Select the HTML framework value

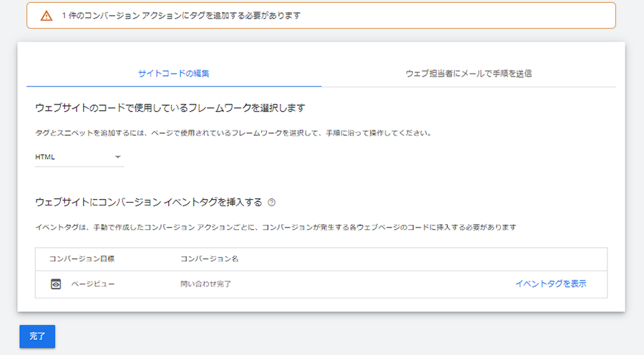45,157
